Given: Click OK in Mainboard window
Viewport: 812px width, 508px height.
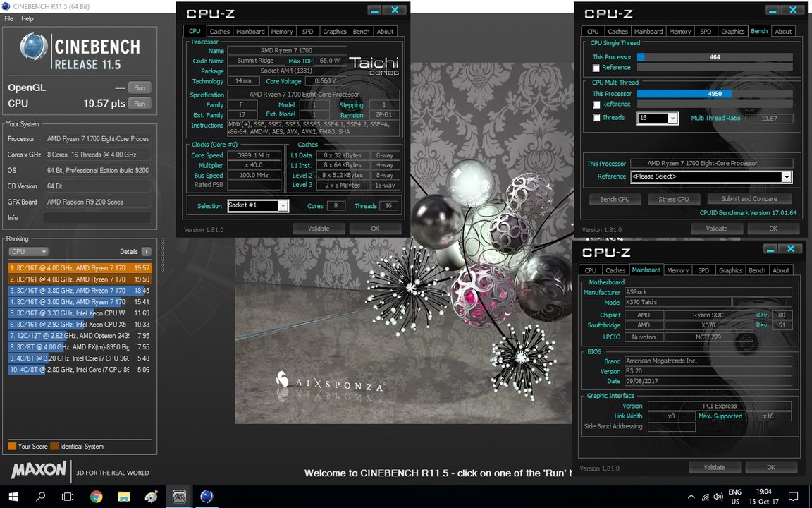Looking at the screenshot, I should point(771,467).
